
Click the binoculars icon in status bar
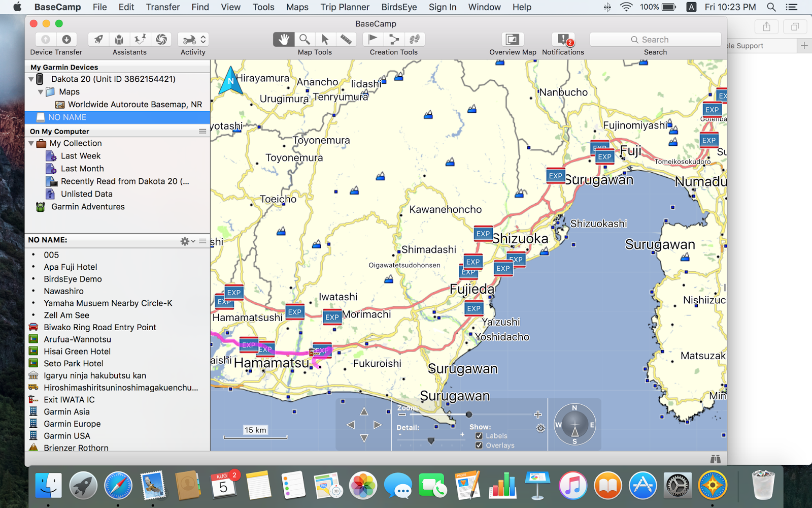tap(715, 459)
